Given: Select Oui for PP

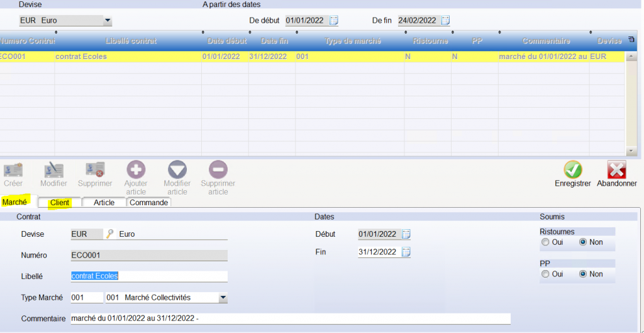Looking at the screenshot, I should click(x=545, y=274).
